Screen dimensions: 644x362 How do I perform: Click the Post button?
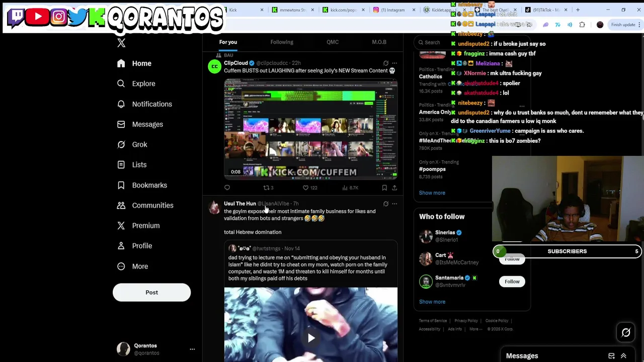[151, 292]
